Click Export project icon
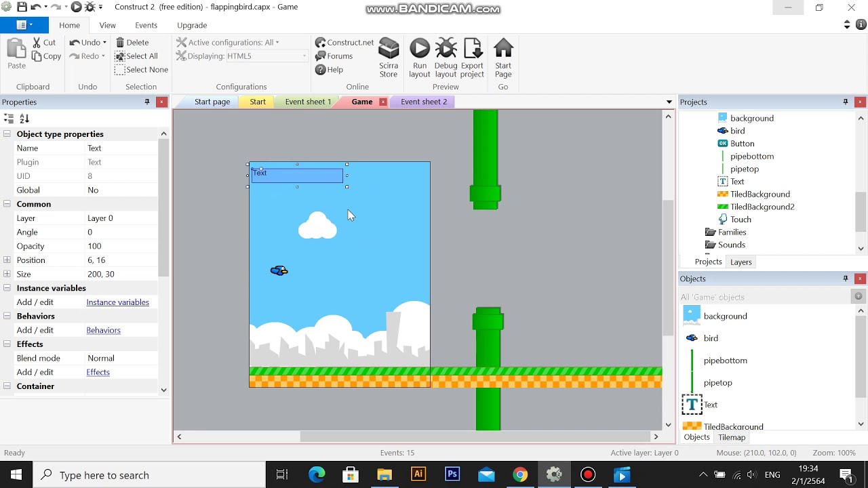This screenshot has height=488, width=868. click(x=472, y=58)
